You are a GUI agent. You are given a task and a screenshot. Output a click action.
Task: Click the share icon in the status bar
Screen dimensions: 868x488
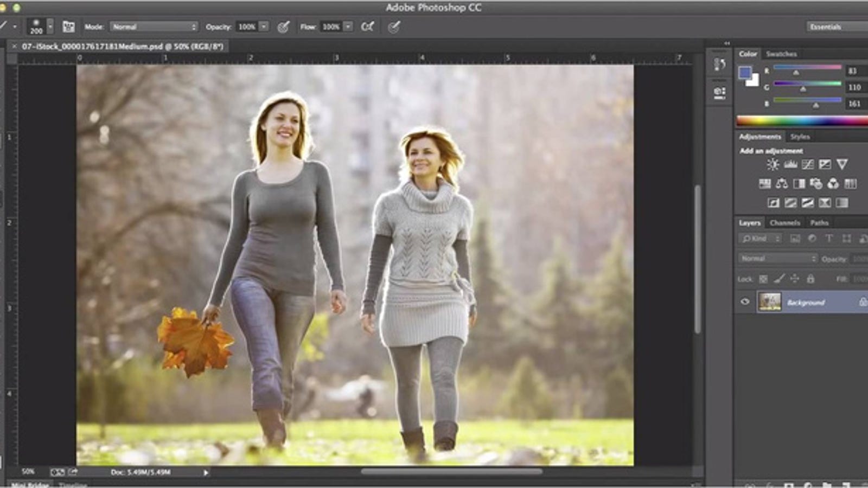[x=73, y=472]
